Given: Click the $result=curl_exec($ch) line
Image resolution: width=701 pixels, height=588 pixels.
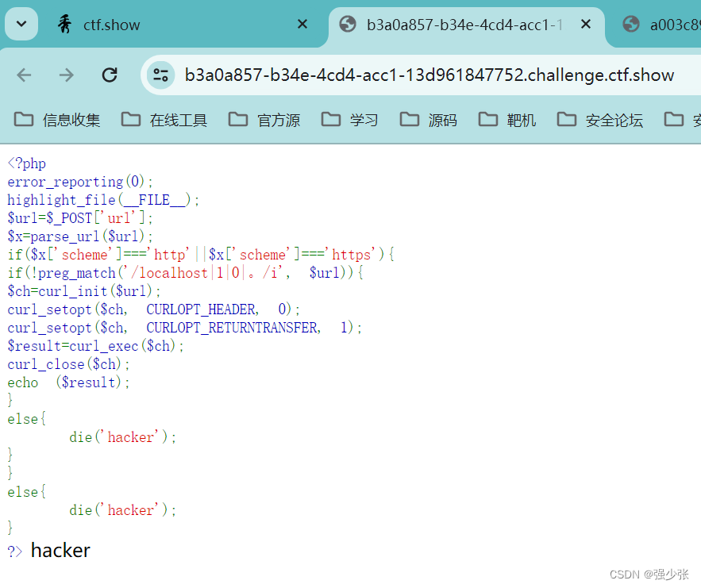Looking at the screenshot, I should coord(96,346).
